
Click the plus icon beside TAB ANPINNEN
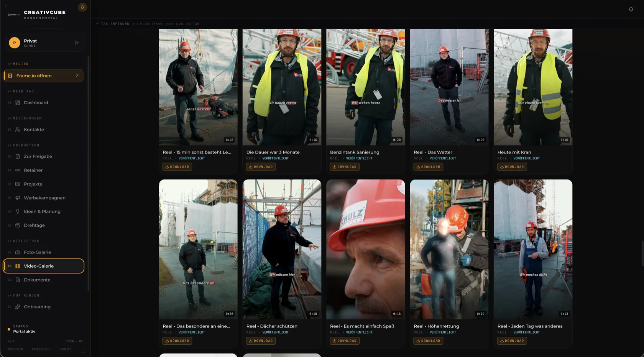[x=97, y=24]
